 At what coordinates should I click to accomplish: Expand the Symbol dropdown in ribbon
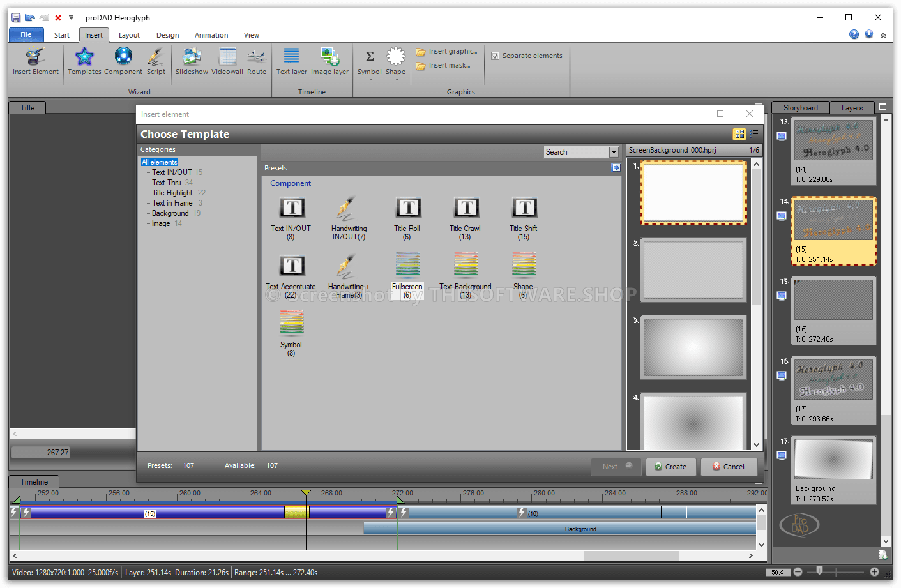click(370, 80)
